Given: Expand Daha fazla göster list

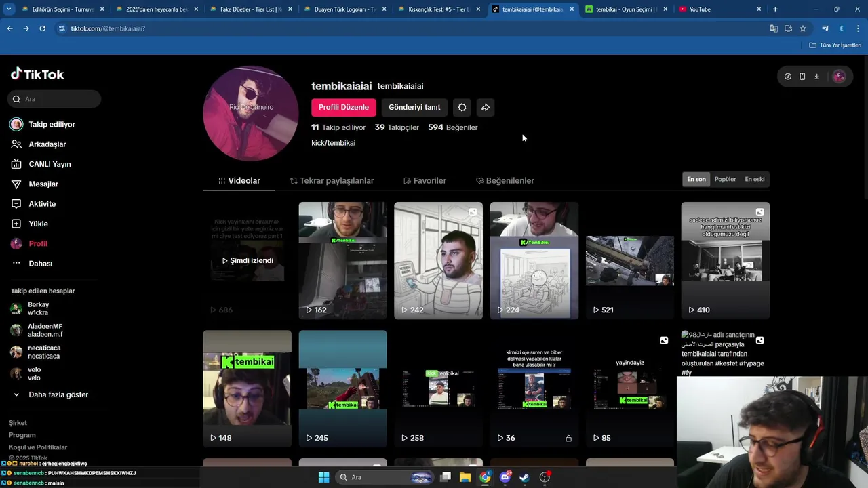Looking at the screenshot, I should (x=50, y=394).
